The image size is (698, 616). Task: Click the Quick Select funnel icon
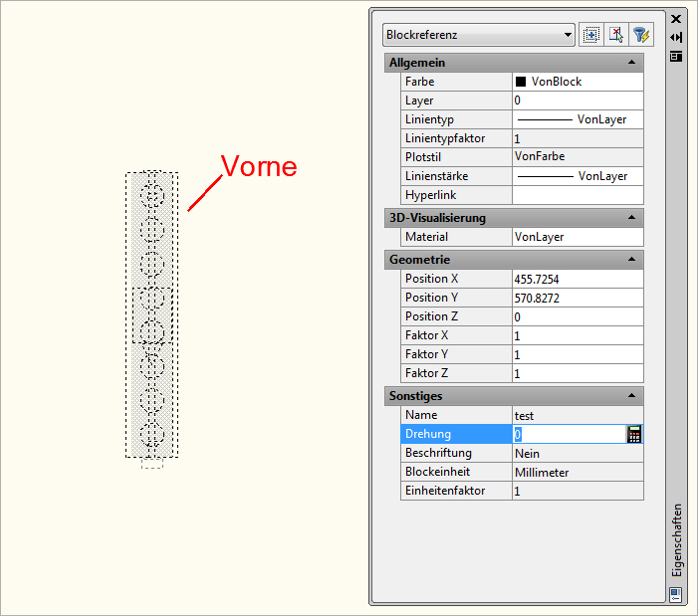pos(642,35)
